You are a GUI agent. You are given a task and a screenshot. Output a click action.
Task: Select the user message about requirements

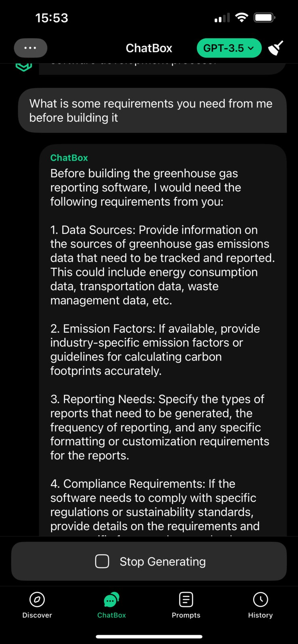[152, 110]
